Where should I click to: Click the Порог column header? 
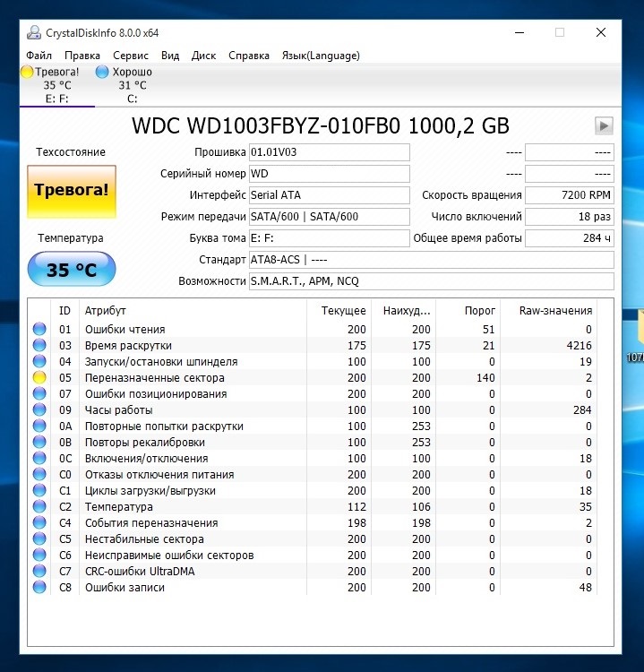point(468,311)
